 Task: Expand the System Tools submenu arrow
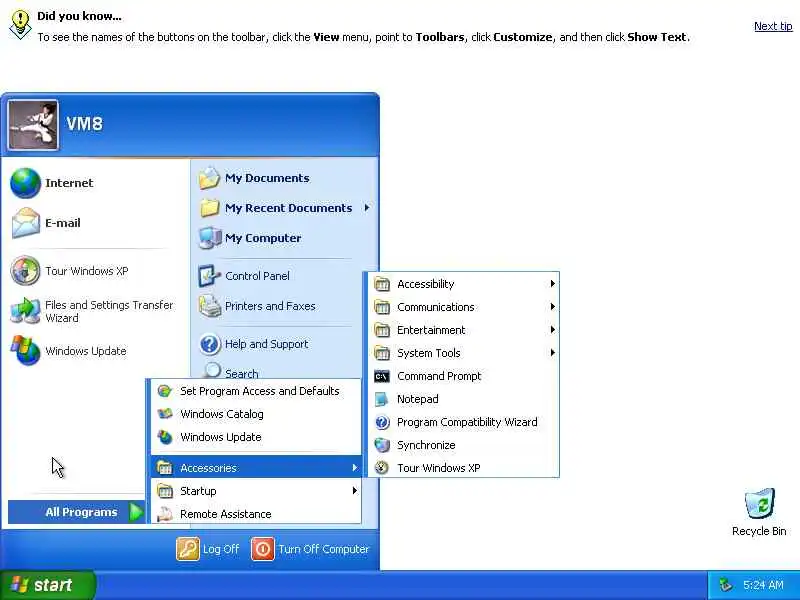click(553, 353)
